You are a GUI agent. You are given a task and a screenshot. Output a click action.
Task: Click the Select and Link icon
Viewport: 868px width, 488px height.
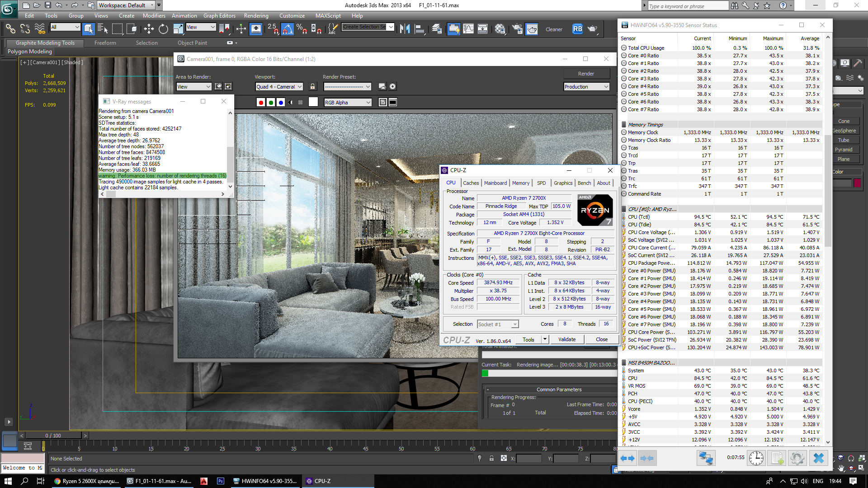(10, 29)
